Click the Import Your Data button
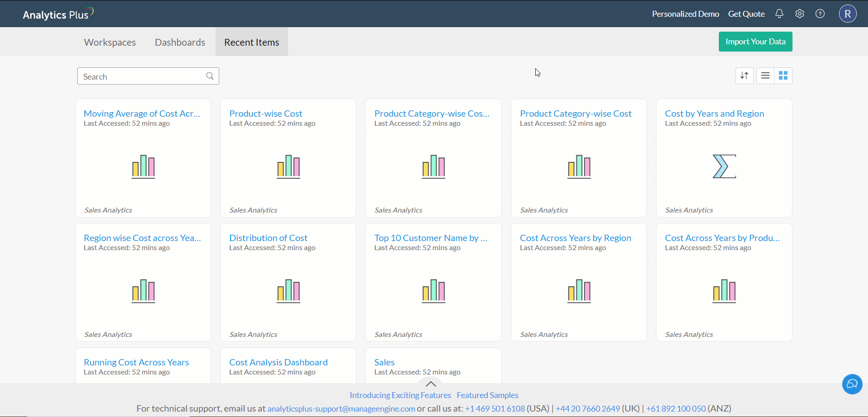868x417 pixels. [755, 42]
